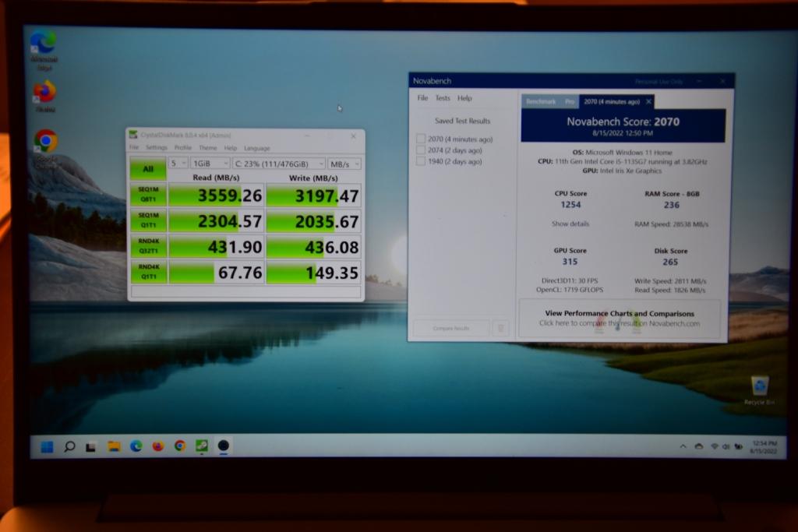
Task: Open the Microsoft Edge desktop shortcut
Action: 44,49
